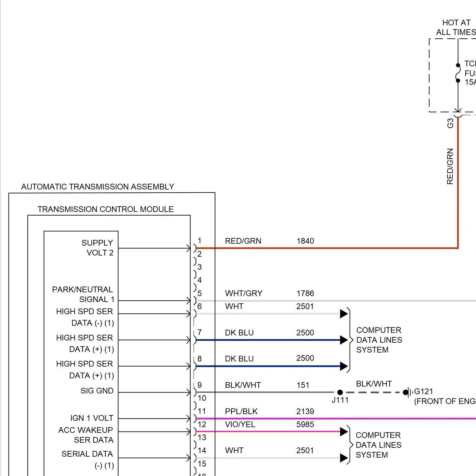
Task: Click circuit number 5985
Action: point(305,424)
